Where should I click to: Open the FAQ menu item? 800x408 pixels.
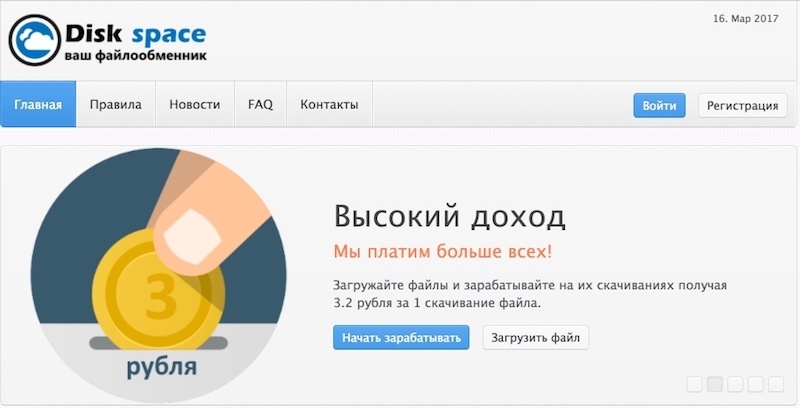(261, 105)
